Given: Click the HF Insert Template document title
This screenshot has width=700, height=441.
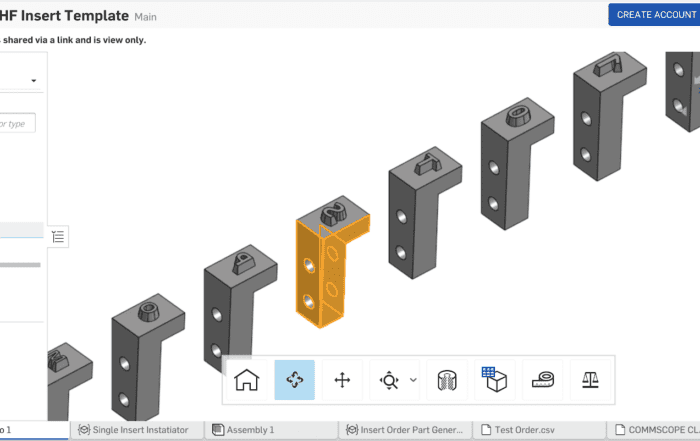Looking at the screenshot, I should 64,16.
